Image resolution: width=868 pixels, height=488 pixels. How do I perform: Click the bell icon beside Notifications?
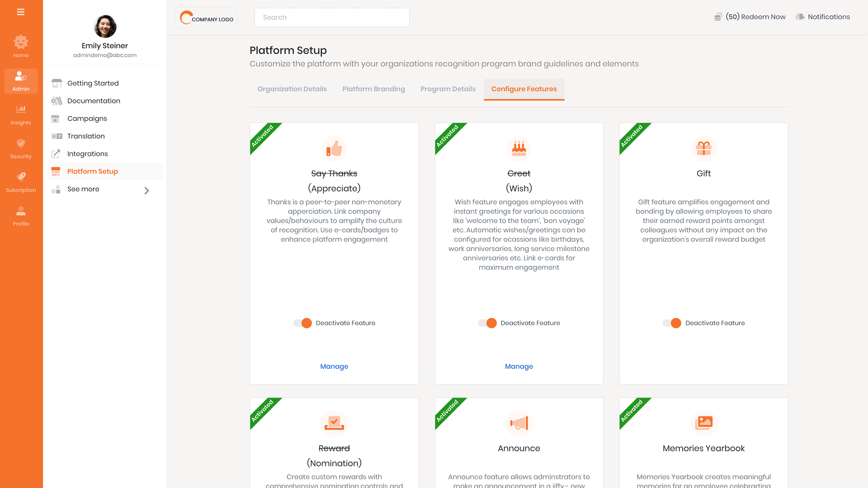pyautogui.click(x=800, y=17)
